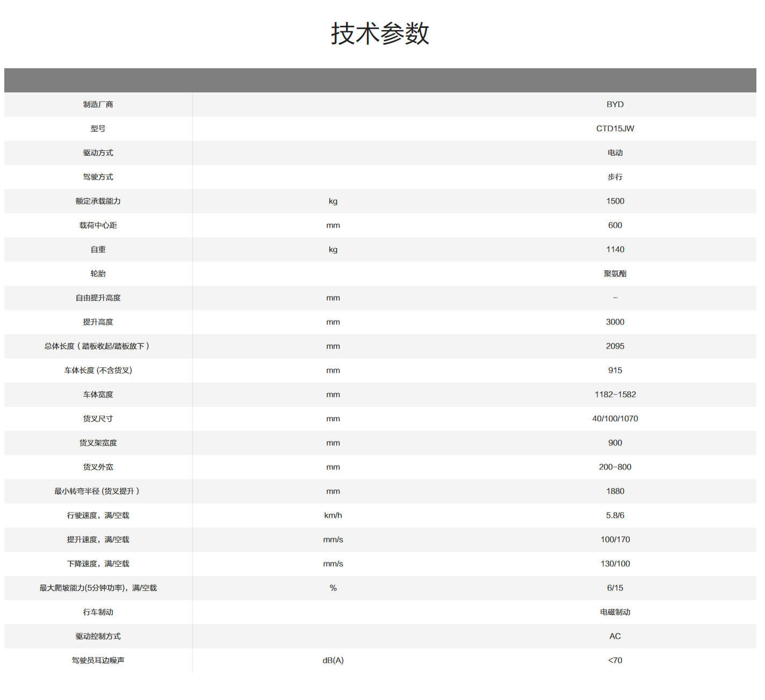This screenshot has width=765, height=700.
Task: Click the 1182–1582 body width value
Action: point(615,394)
